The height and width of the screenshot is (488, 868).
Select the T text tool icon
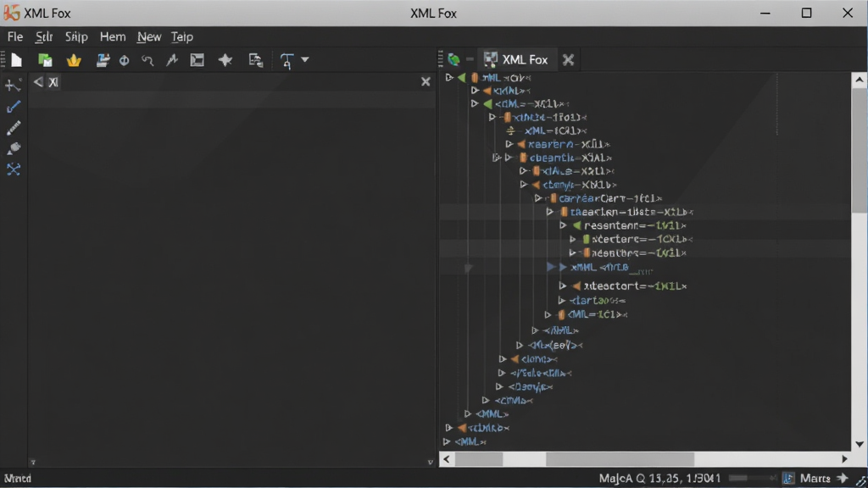coord(287,60)
